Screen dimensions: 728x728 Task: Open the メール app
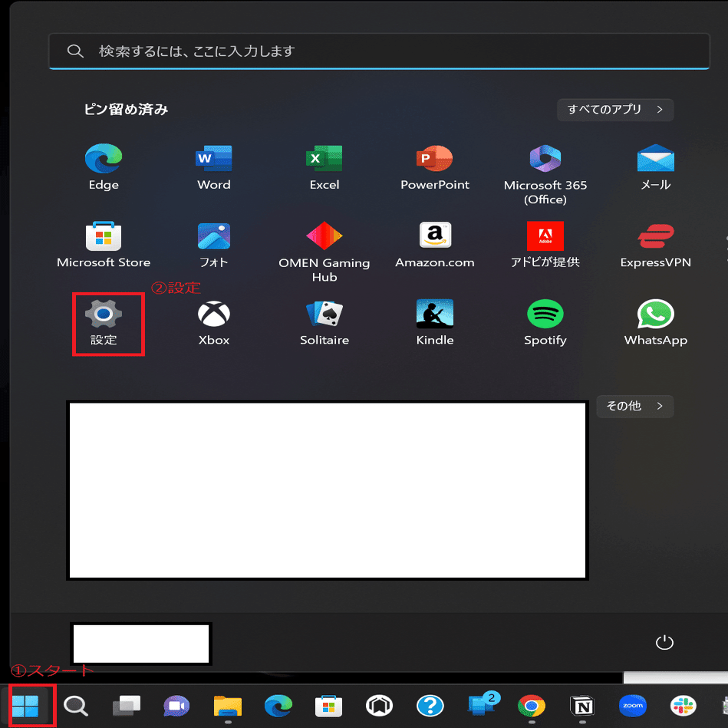coord(656,166)
